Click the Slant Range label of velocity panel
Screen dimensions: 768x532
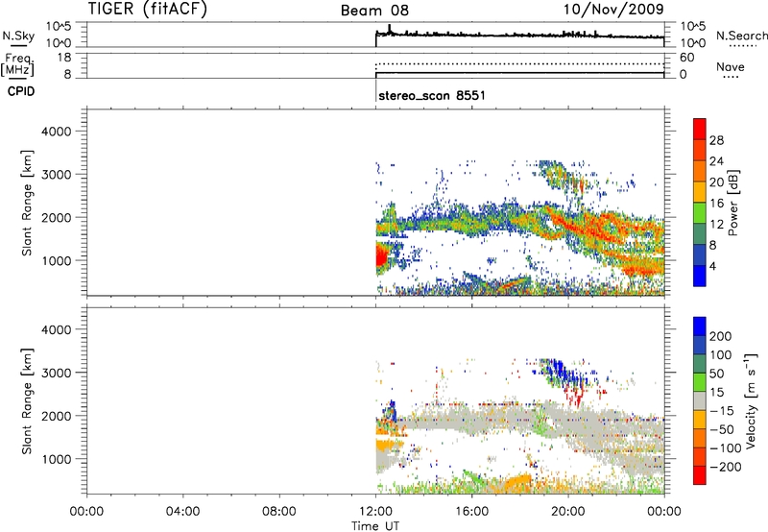27,401
